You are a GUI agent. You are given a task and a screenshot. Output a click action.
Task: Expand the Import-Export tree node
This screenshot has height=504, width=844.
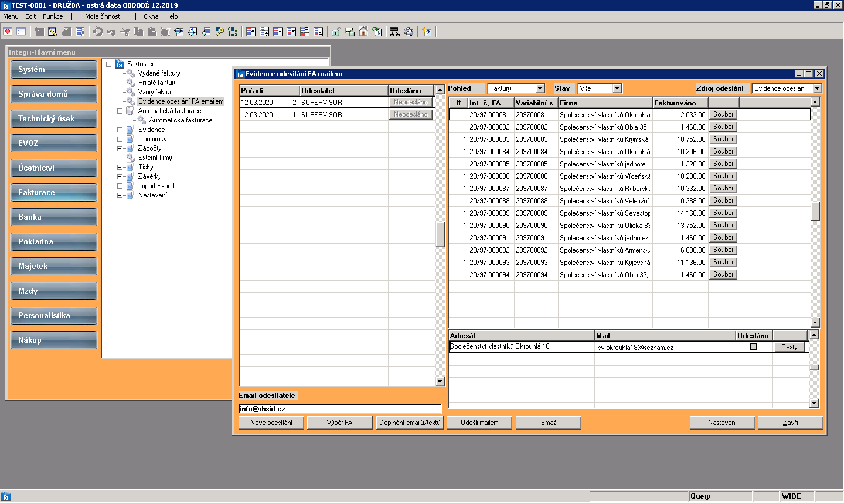click(120, 186)
